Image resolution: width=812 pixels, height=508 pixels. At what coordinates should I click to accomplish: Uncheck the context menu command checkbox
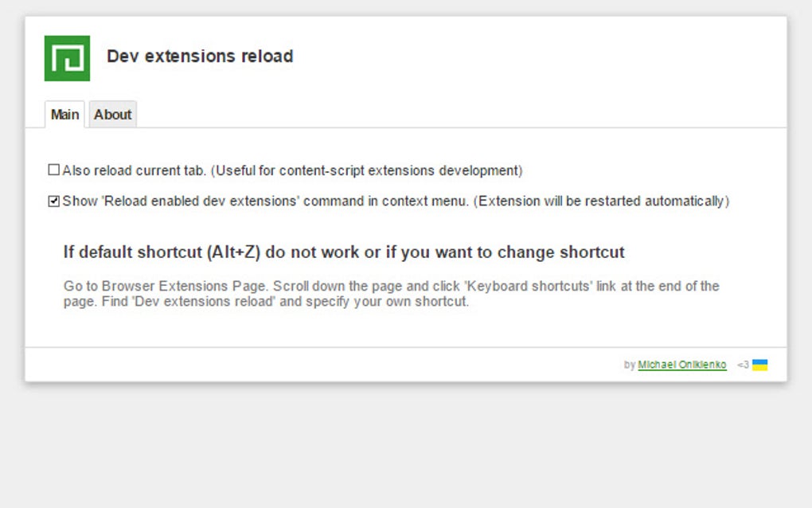(x=54, y=201)
